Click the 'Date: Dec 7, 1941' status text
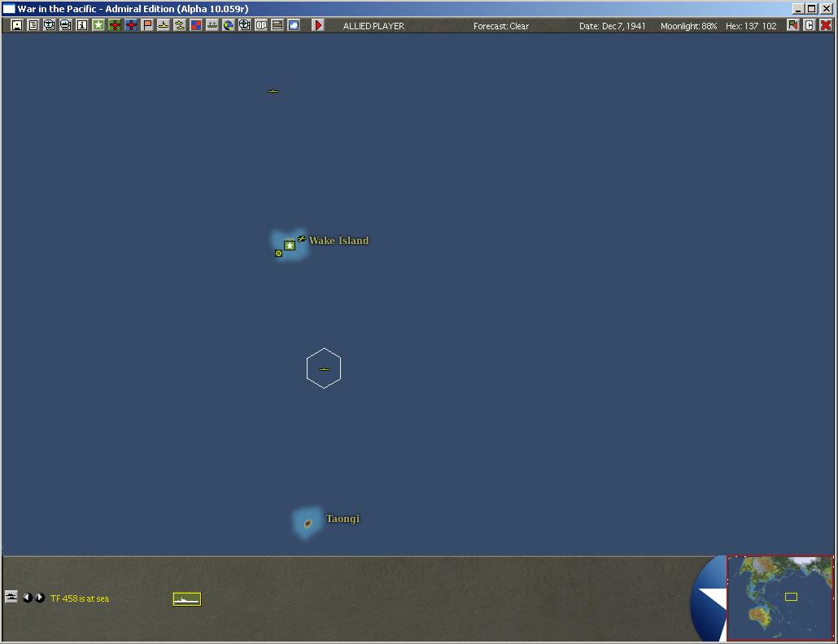This screenshot has width=838, height=644. [x=613, y=26]
